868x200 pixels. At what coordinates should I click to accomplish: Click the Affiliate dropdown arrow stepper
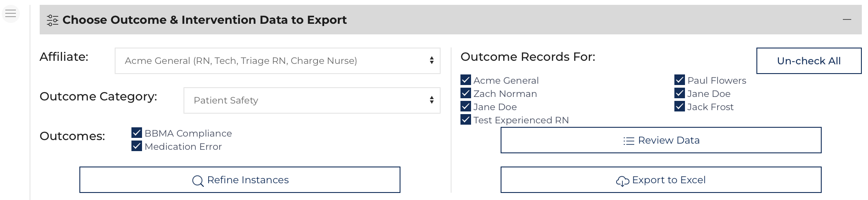click(431, 61)
